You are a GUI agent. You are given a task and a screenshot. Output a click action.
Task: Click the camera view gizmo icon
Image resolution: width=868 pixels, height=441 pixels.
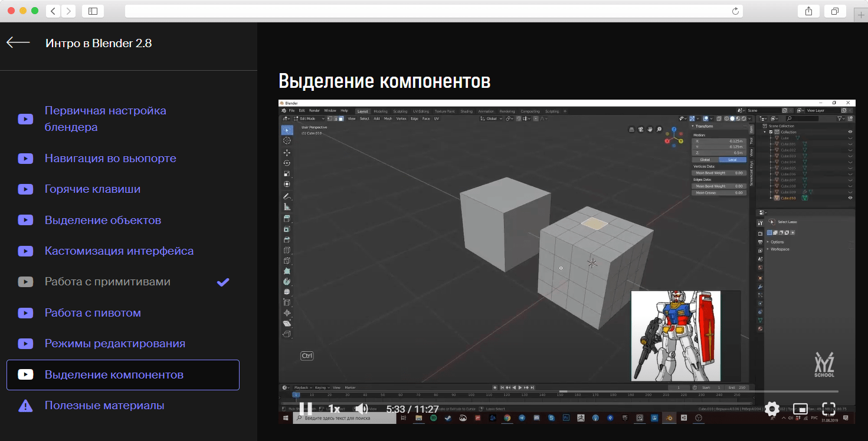coord(641,129)
